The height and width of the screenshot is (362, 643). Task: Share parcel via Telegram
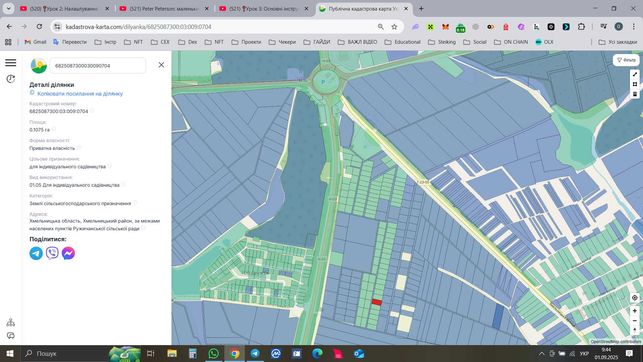tap(36, 253)
